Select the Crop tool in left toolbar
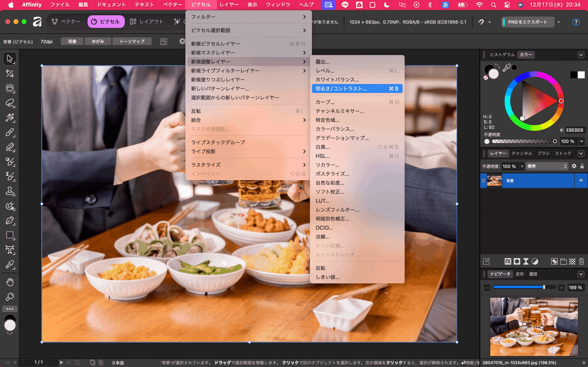 pos(10,73)
